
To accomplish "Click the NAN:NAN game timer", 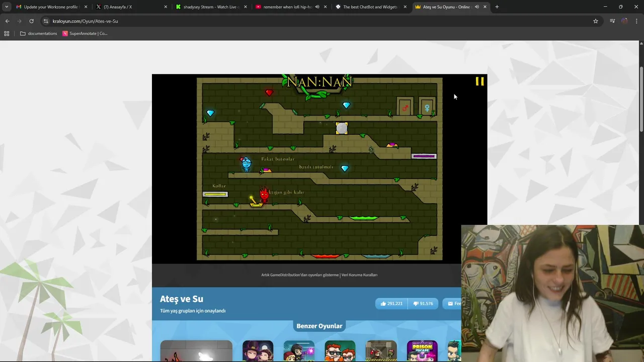I will (319, 82).
